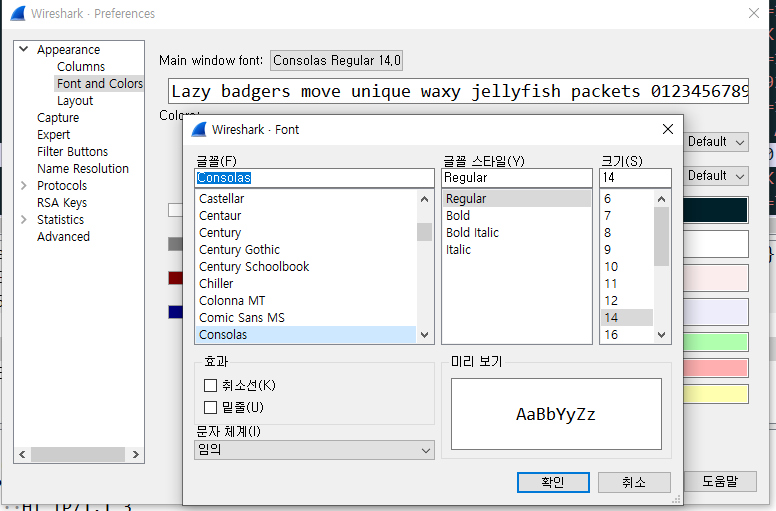Viewport: 776px width, 511px height.
Task: Expand the Statistics tree node
Action: [23, 219]
